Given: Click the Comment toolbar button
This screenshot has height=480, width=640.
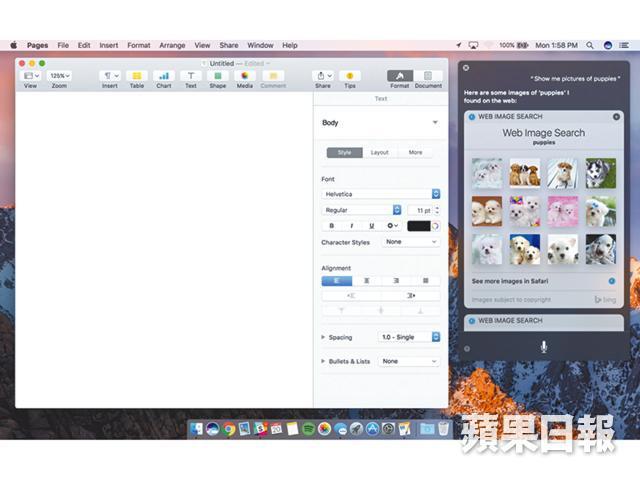Looking at the screenshot, I should pos(273,76).
